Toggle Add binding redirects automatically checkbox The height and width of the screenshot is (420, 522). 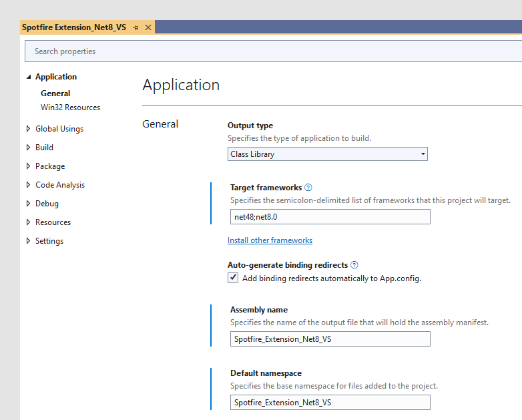point(233,278)
